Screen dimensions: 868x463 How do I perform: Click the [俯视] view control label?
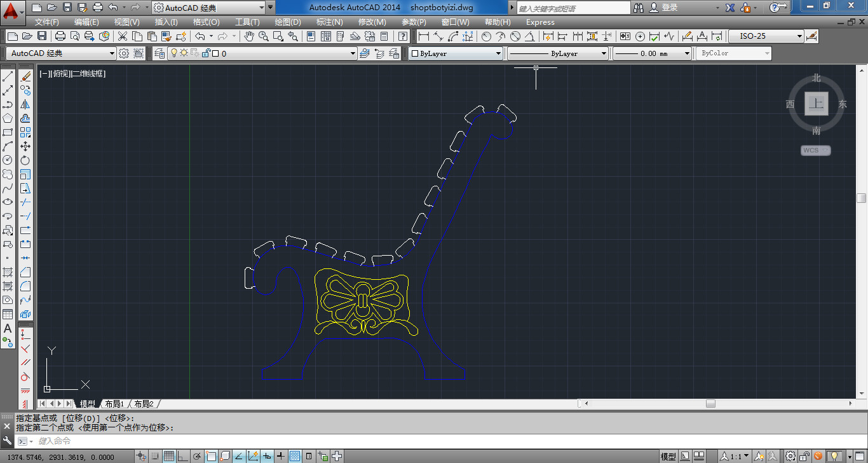pyautogui.click(x=60, y=74)
